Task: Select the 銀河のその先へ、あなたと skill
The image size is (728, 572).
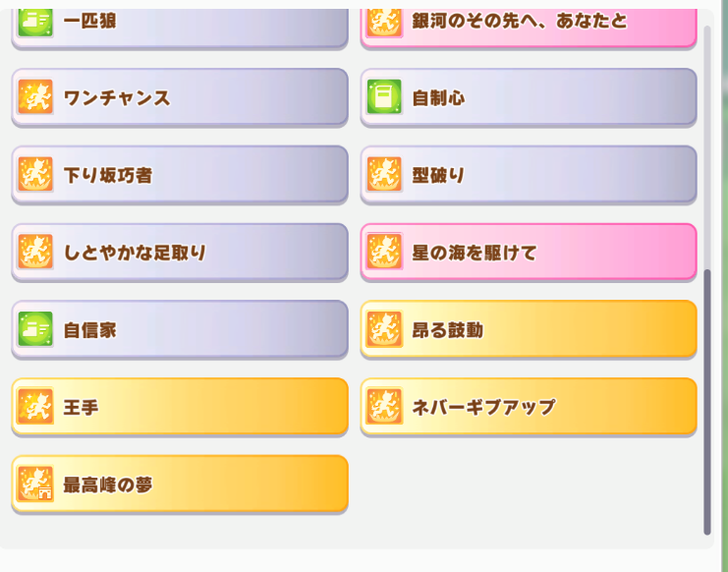Action: [x=531, y=22]
